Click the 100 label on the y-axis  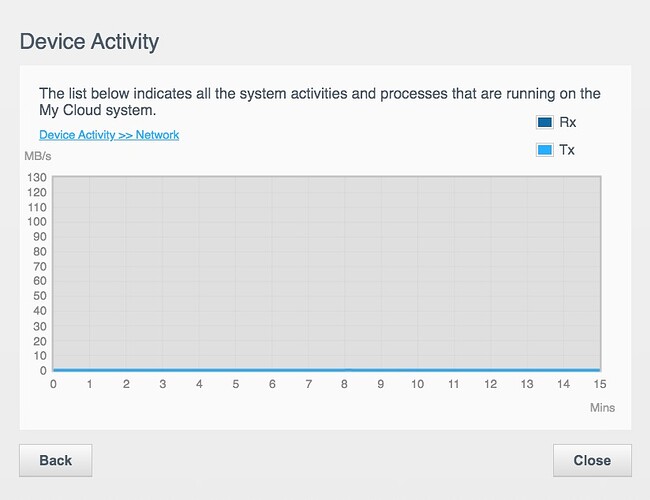tap(37, 221)
